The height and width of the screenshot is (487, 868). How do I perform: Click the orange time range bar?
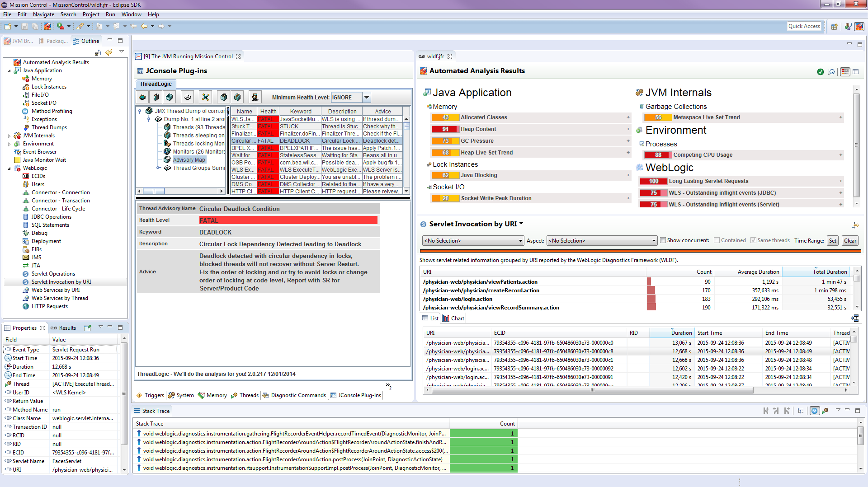(640, 251)
